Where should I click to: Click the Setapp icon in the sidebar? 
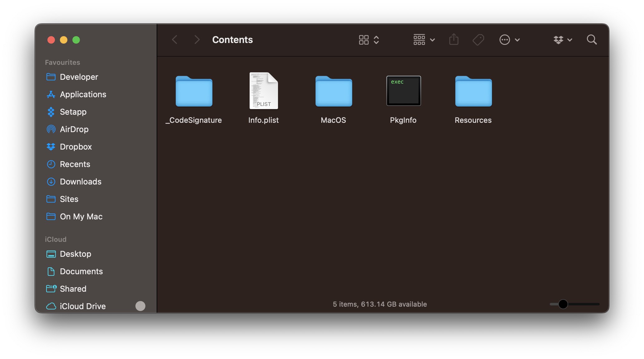(51, 112)
